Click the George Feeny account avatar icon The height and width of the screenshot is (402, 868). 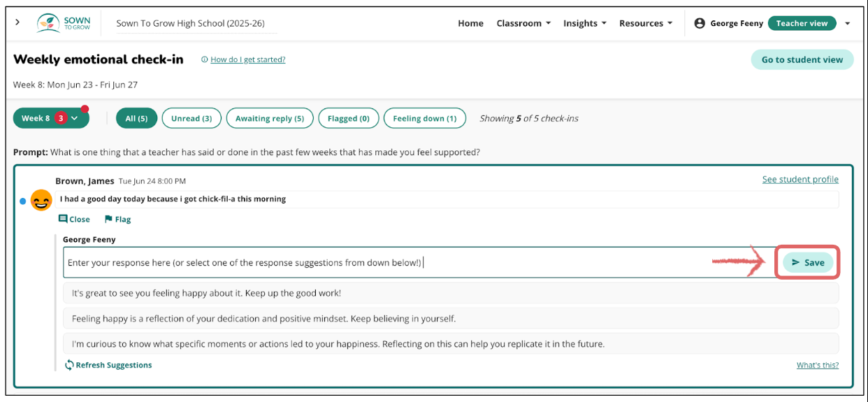coord(700,23)
